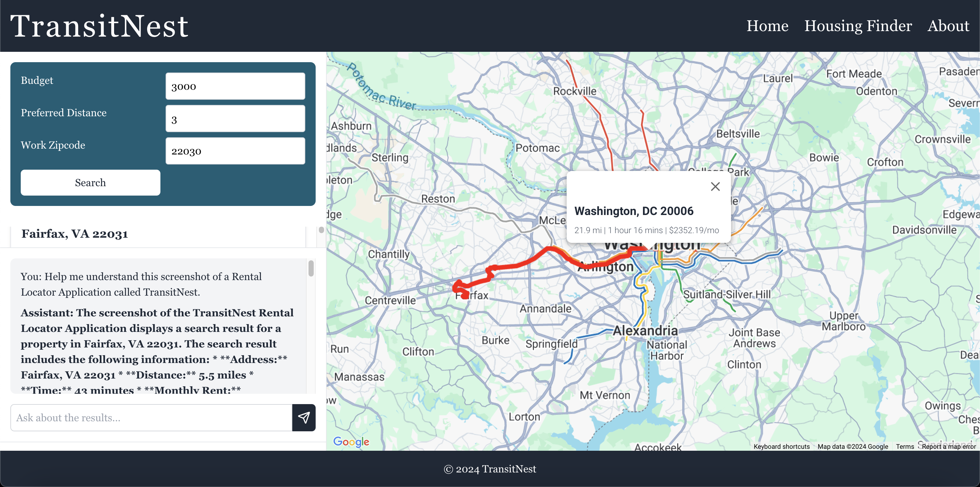Click the send message paper plane icon
The height and width of the screenshot is (487, 980).
click(304, 417)
